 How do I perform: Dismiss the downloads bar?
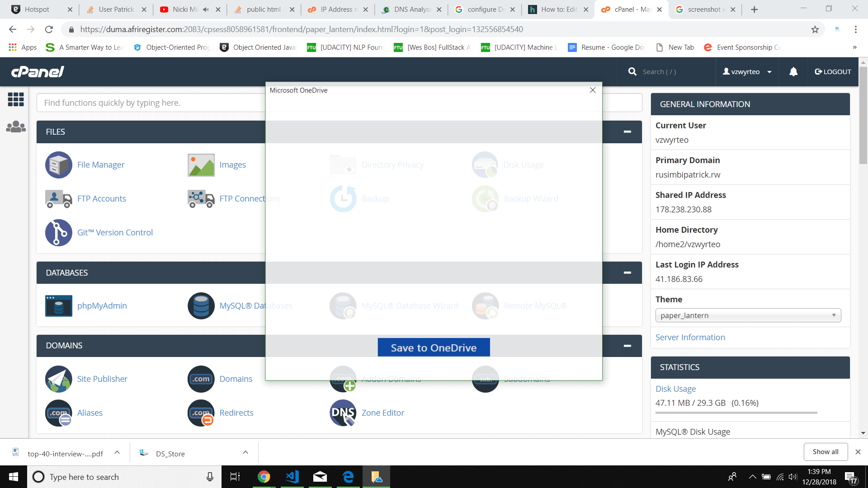tap(858, 452)
